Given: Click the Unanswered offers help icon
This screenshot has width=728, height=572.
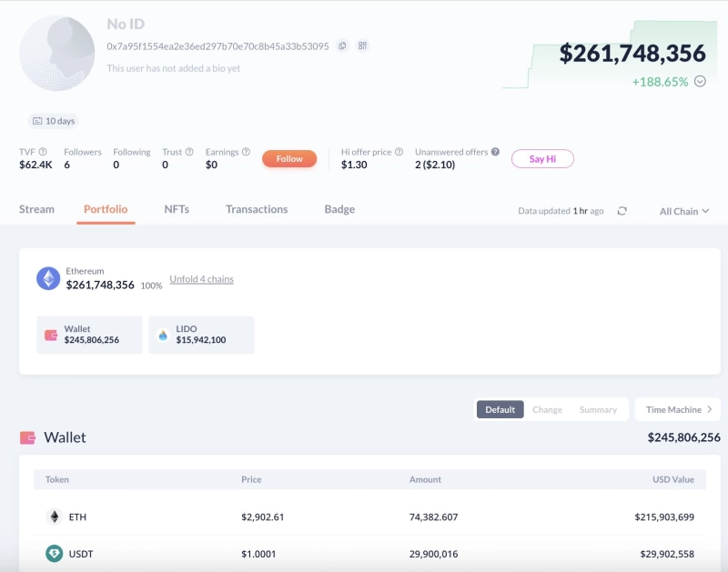Looking at the screenshot, I should (x=495, y=152).
